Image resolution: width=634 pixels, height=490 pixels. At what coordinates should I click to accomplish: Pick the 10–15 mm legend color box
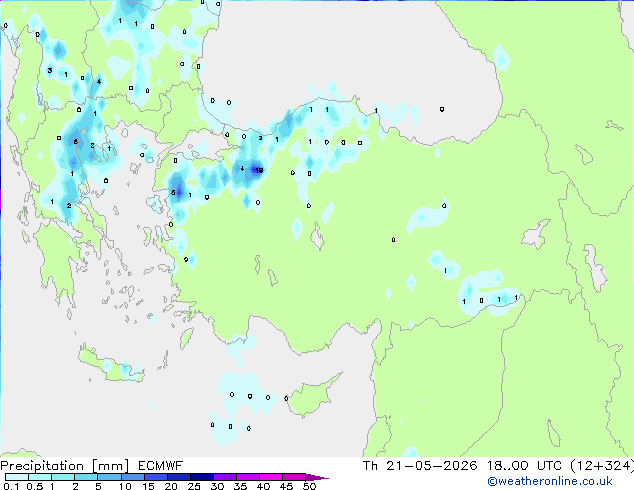tap(132, 477)
